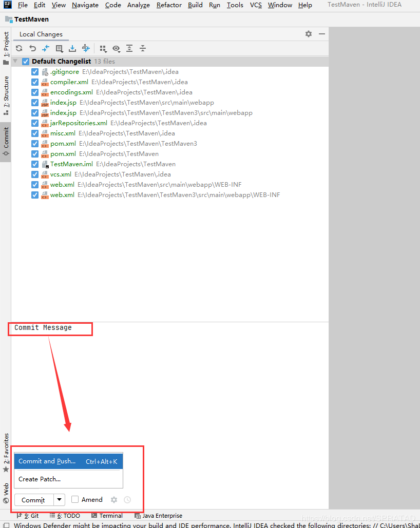Click the Show Diff icon

point(46,48)
